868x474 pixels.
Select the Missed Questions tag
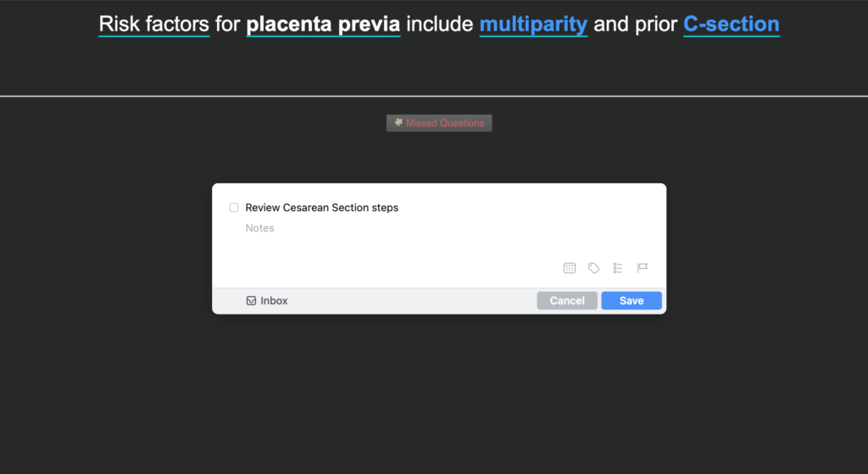(x=439, y=123)
